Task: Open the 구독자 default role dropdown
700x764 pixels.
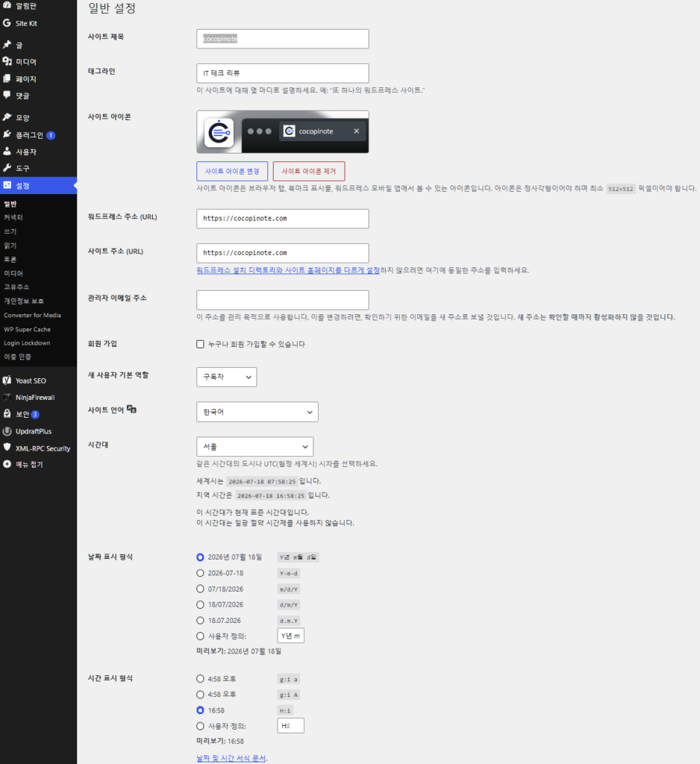Action: point(227,377)
